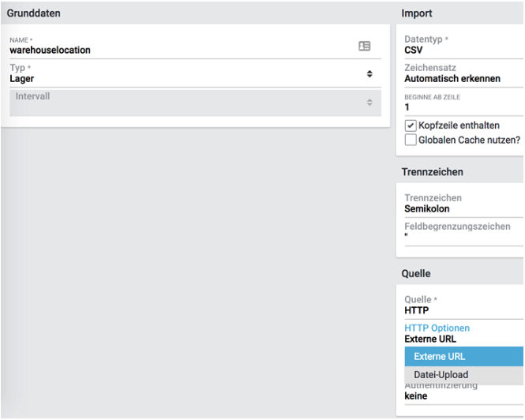The width and height of the screenshot is (525, 420).
Task: Uncheck the 'Kopfzeile enthalten' checkbox
Action: coord(411,126)
